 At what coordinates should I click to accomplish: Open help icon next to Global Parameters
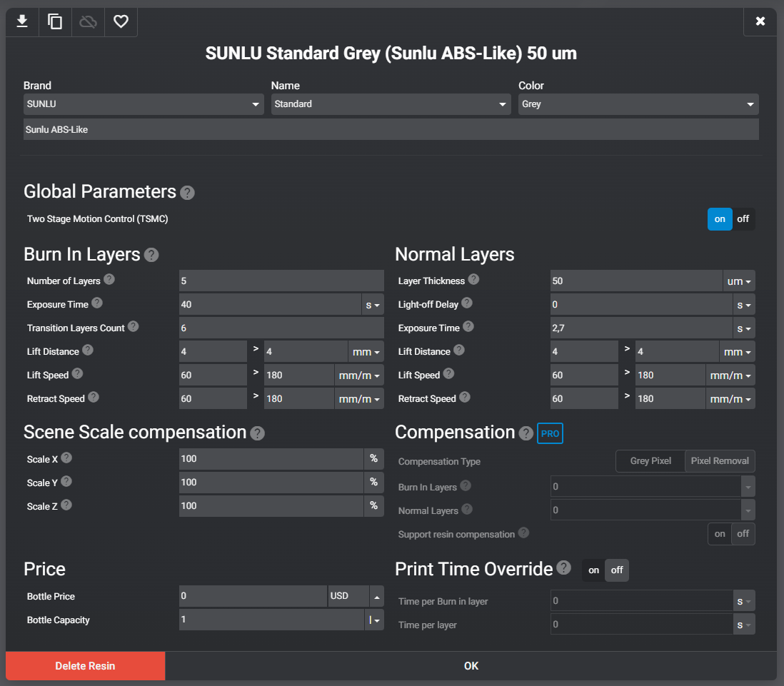click(187, 193)
